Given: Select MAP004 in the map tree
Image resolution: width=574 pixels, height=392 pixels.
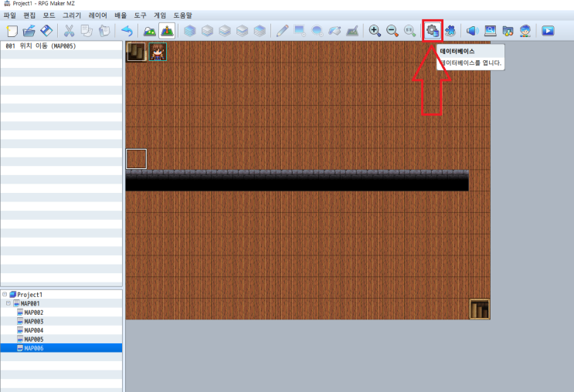Looking at the screenshot, I should pos(34,330).
